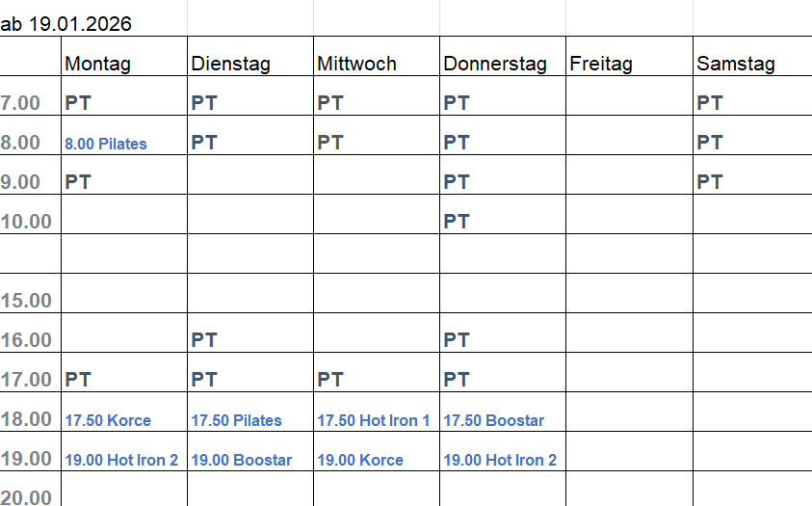
Task: Open the Monday 8.00 Pilates entry
Action: 106,144
